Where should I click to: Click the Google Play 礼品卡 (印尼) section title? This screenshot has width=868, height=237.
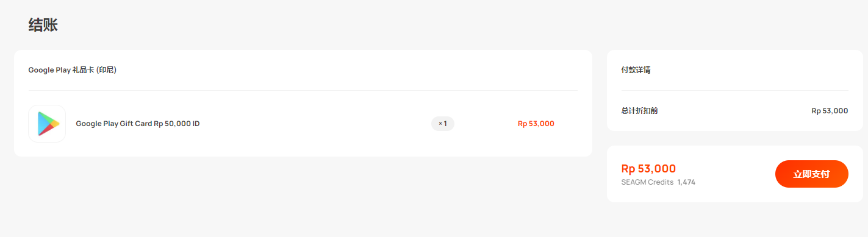coord(73,70)
